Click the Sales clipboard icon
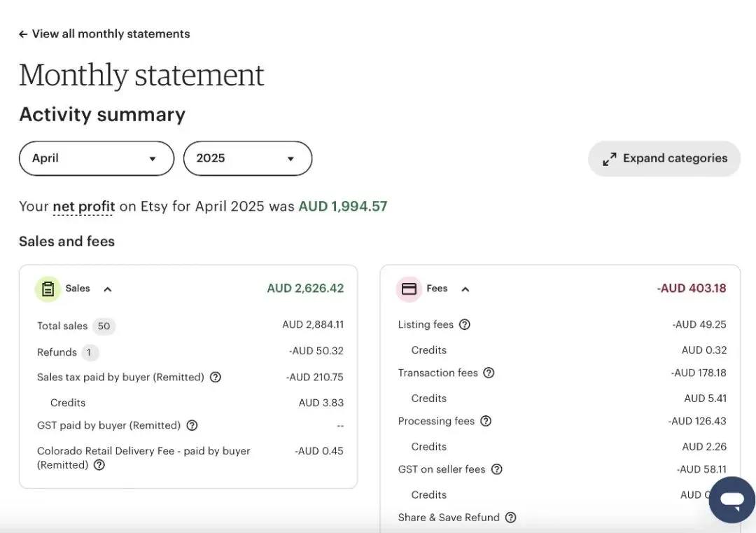The height and width of the screenshot is (533, 756). pos(48,289)
